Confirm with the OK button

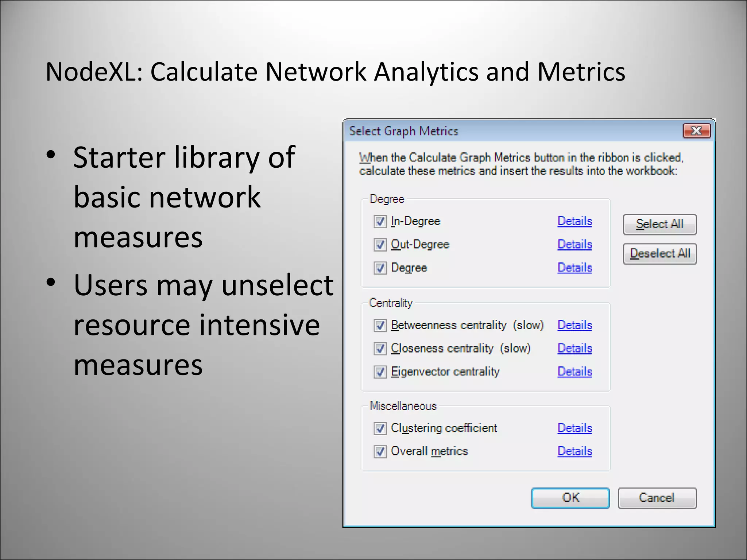570,498
